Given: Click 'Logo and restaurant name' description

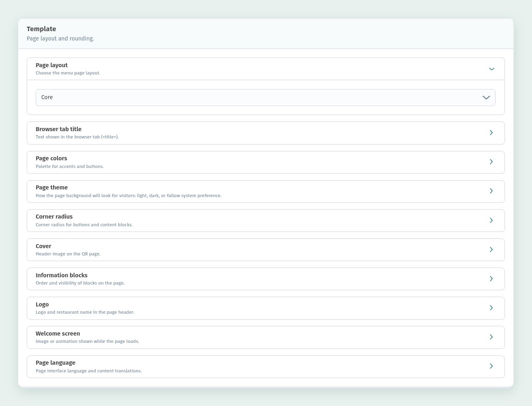Looking at the screenshot, I should click(85, 312).
